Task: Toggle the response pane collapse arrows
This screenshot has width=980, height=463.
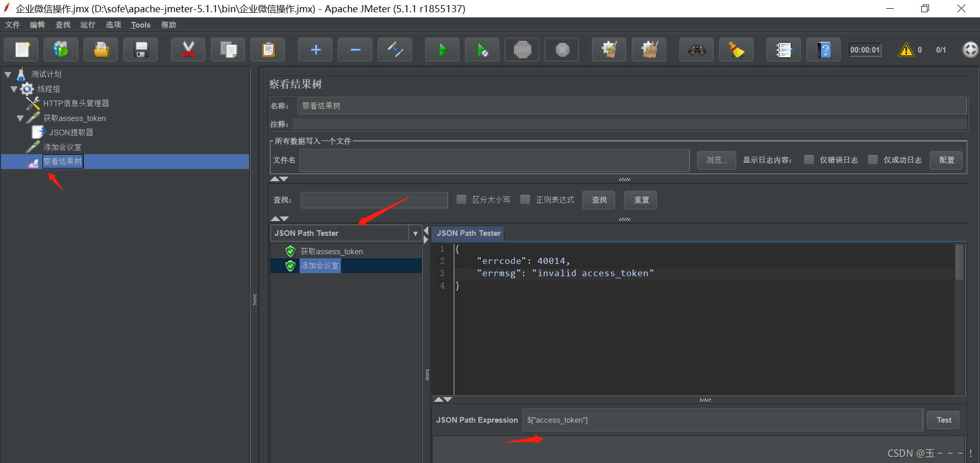Action: pyautogui.click(x=443, y=399)
